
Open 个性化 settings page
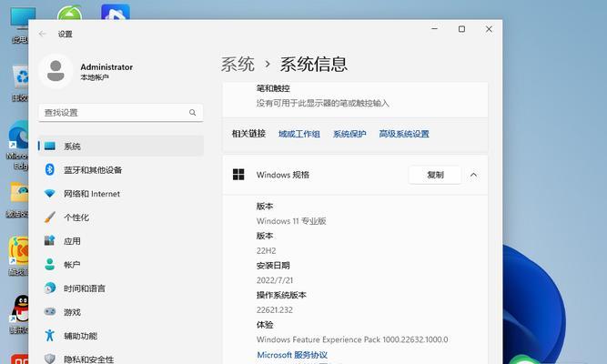(x=121, y=217)
